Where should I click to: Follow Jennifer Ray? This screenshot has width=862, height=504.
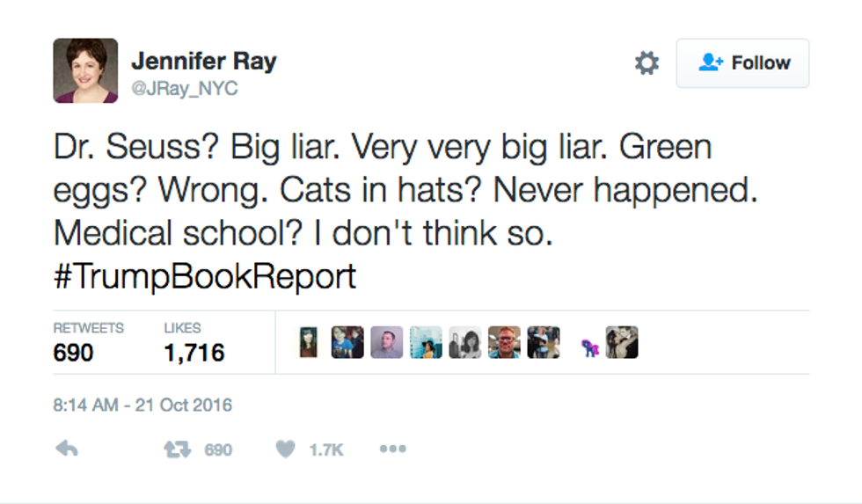[x=742, y=63]
